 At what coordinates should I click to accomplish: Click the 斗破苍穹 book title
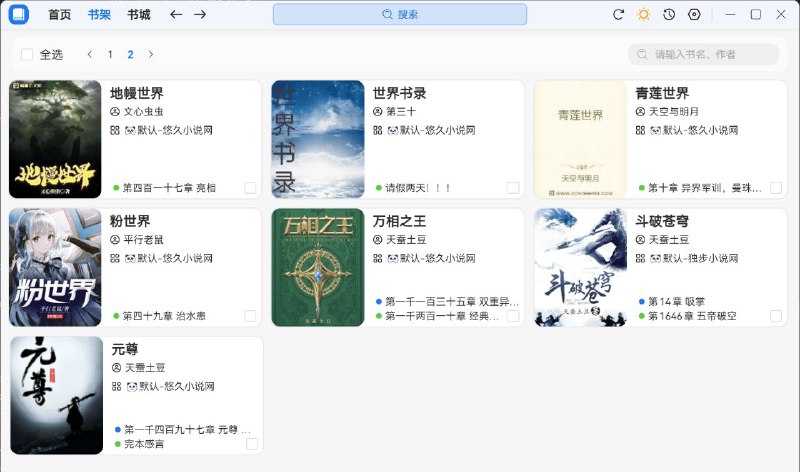click(x=662, y=221)
